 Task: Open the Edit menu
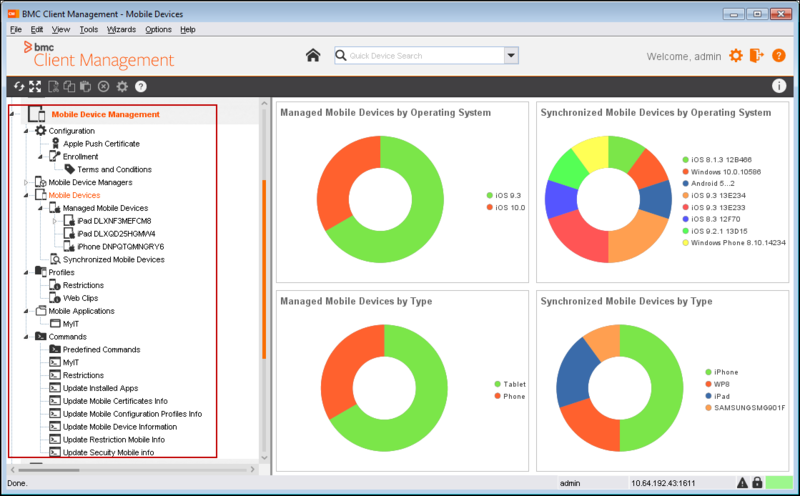coord(37,30)
